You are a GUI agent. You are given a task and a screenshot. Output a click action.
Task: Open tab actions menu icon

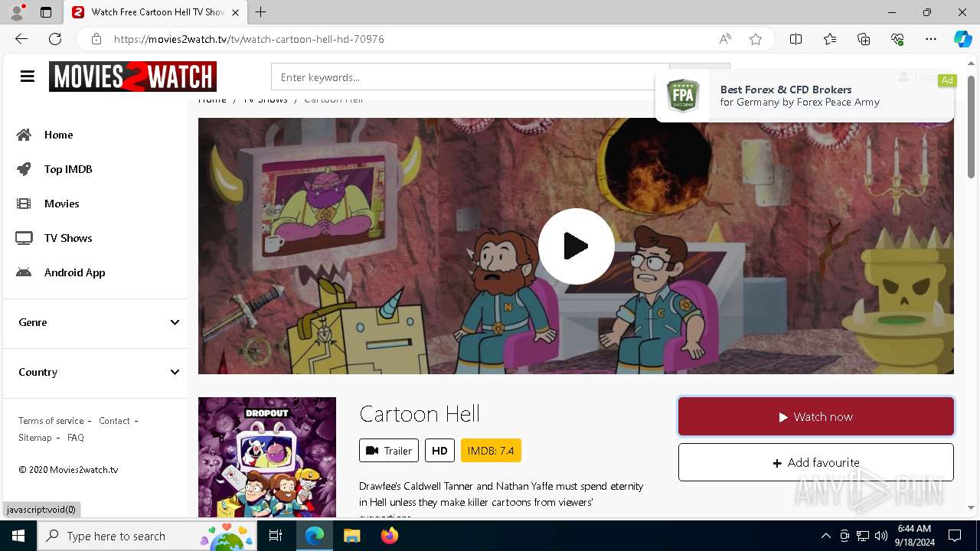(46, 12)
